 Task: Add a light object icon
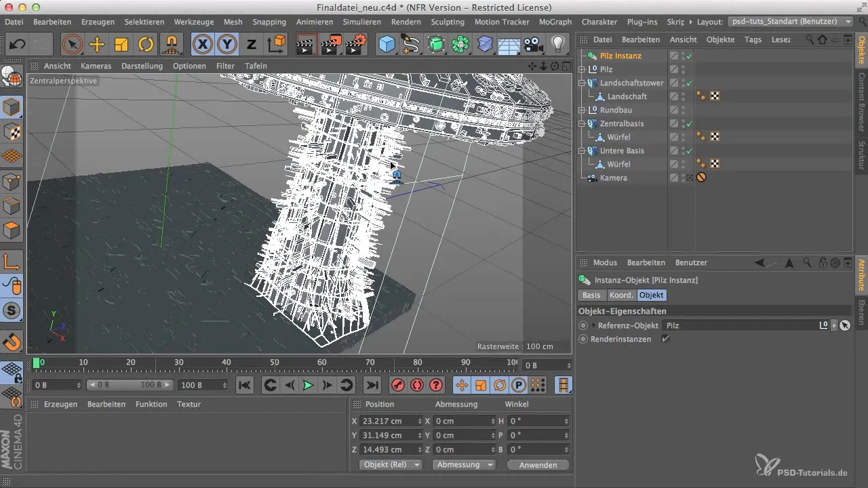tap(557, 45)
